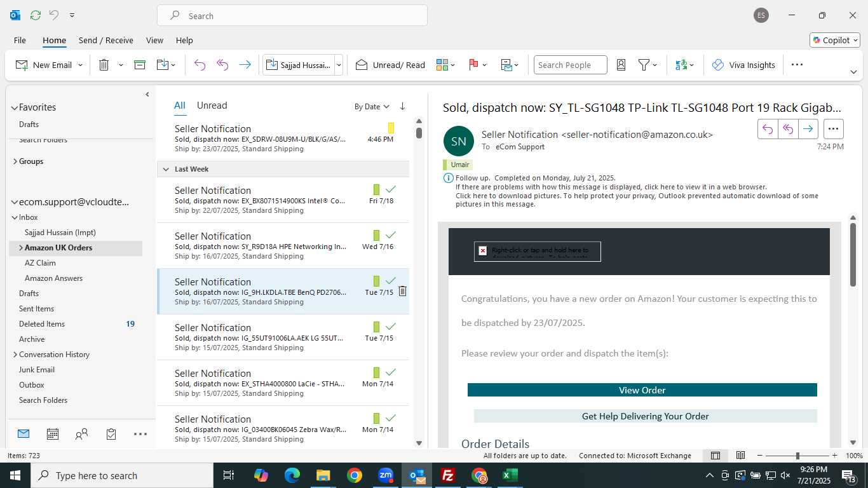Click the ribbon Reply arrow icon
868x488 pixels.
pyautogui.click(x=200, y=65)
